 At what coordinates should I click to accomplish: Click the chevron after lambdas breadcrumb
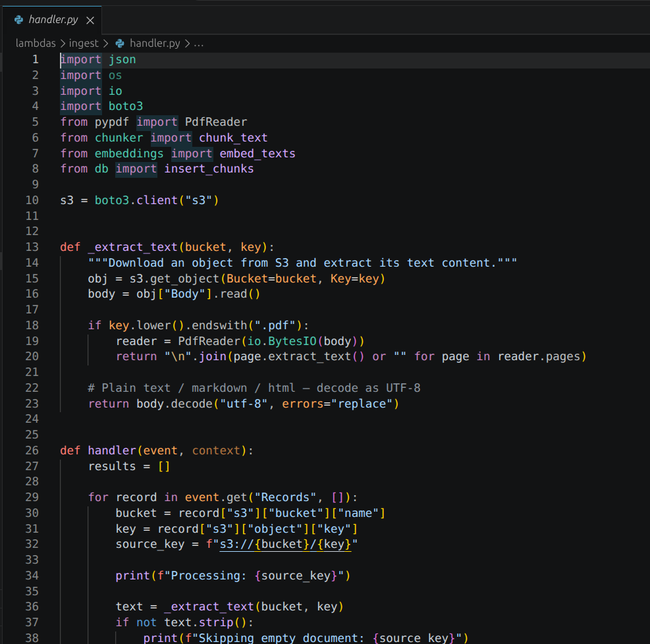pos(63,43)
